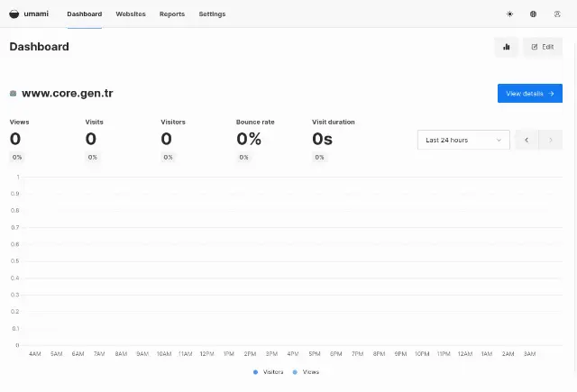
Task: Click the Dashboard page heading
Action: point(40,47)
